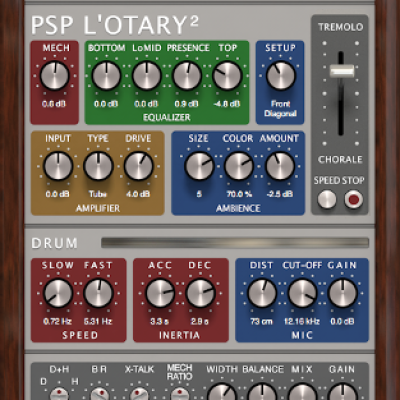This screenshot has width=400, height=400.
Task: Click the LoMID value 0.0 dB
Action: tap(146, 104)
